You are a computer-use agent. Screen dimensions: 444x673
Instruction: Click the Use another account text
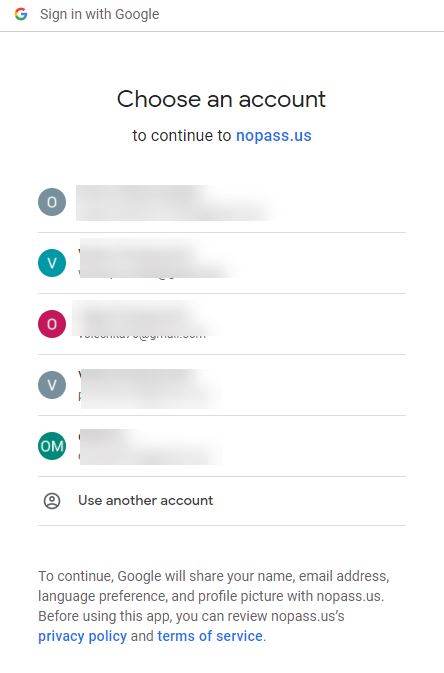click(x=146, y=500)
